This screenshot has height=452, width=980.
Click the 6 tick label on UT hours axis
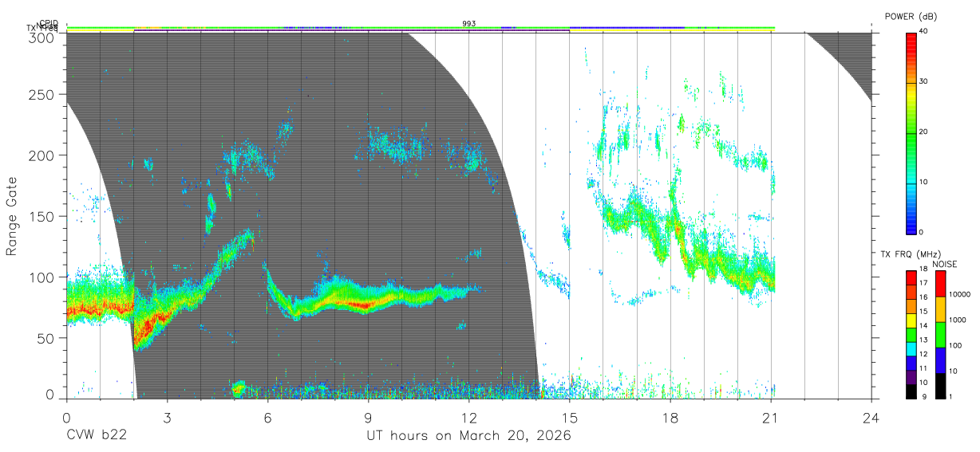click(267, 416)
